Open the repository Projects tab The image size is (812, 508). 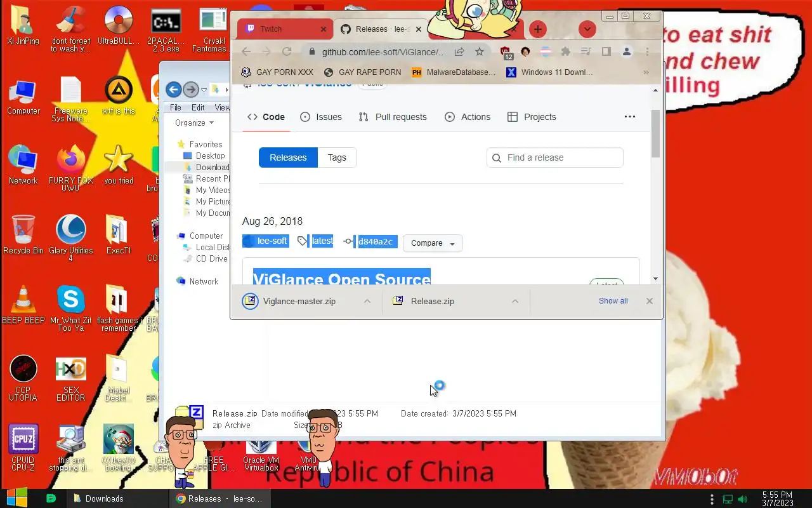pos(532,117)
